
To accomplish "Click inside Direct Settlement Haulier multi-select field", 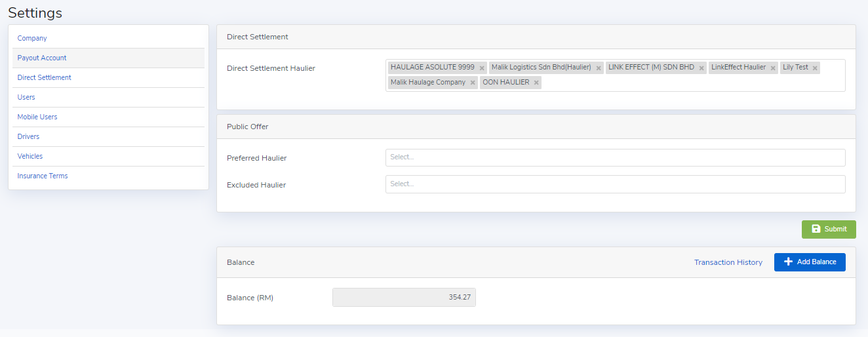I will coord(688,83).
